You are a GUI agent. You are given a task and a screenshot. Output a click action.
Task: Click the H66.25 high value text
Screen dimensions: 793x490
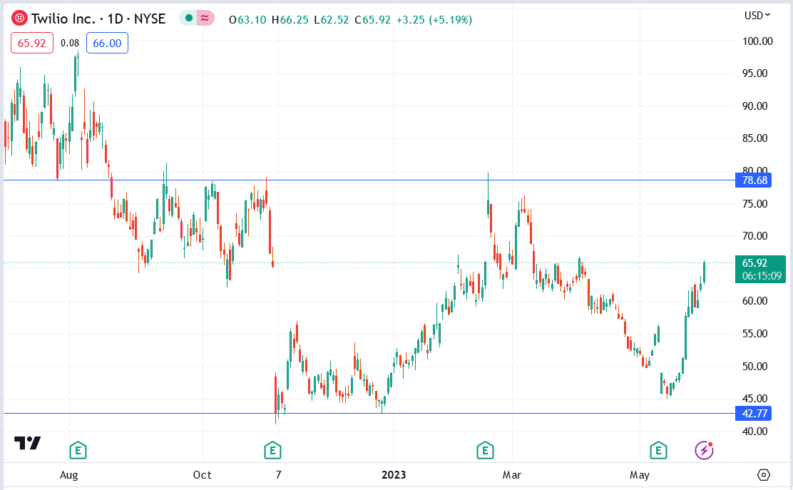click(290, 20)
